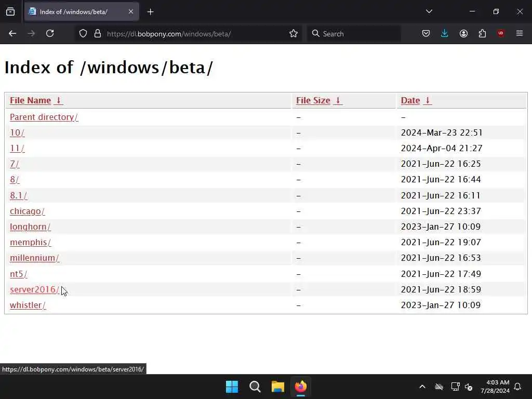Sort descending using File Size arrow
The image size is (532, 399).
(x=338, y=100)
